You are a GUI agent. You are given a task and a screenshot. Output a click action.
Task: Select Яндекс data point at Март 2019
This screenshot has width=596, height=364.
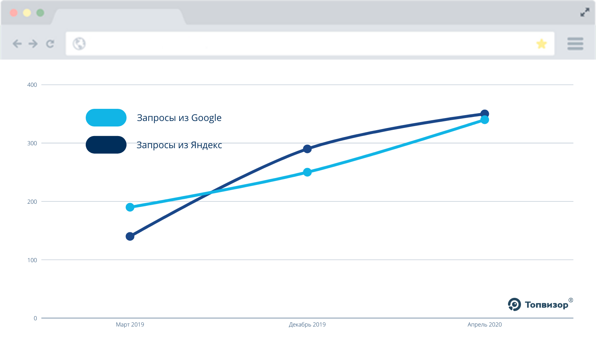click(130, 236)
